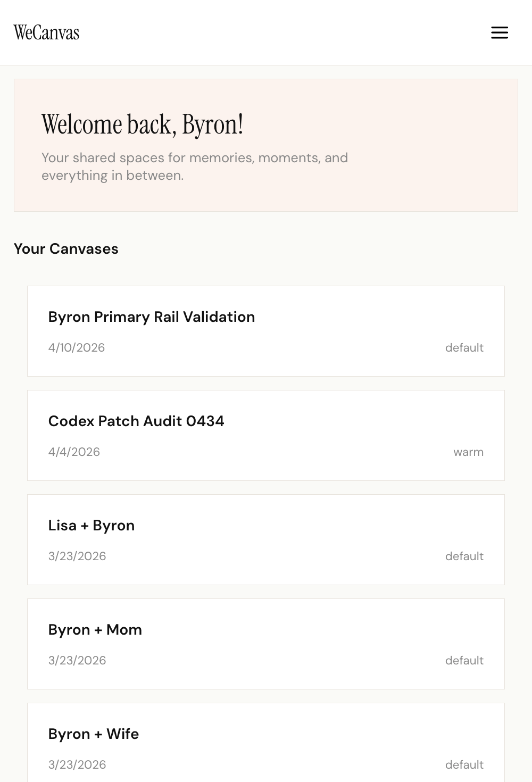Open the "Lisa + Byron" canvas
532x782 pixels.
coord(92,525)
